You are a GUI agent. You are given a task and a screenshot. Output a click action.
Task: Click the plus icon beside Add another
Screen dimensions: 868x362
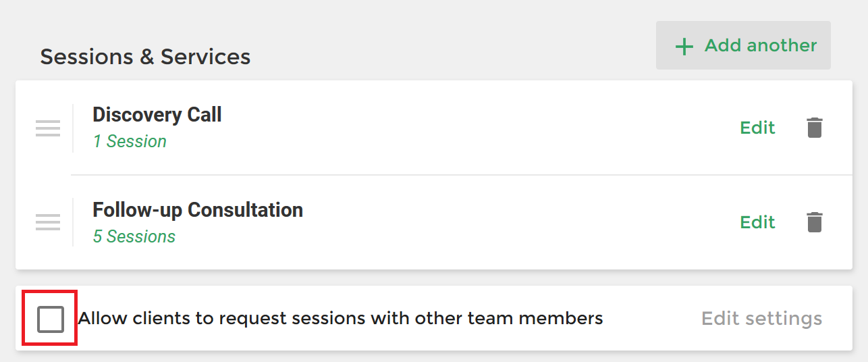(x=684, y=47)
